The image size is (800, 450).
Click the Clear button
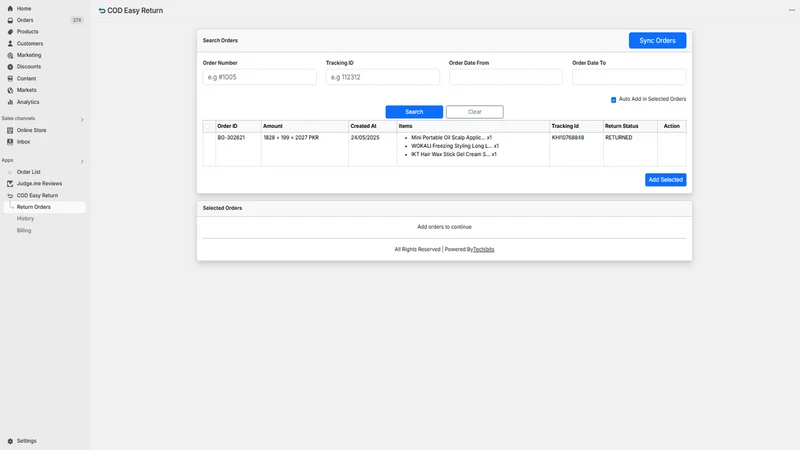474,112
